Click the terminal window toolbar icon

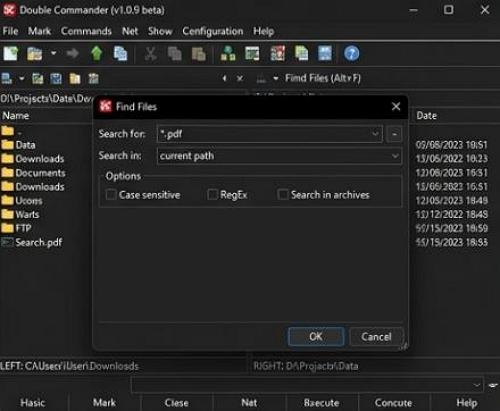click(252, 53)
